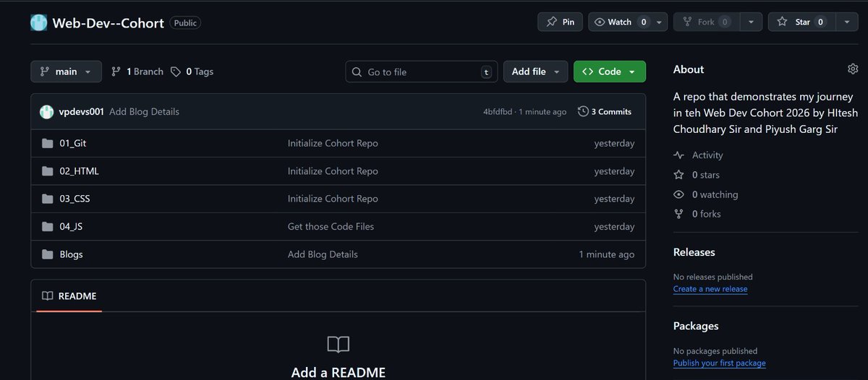The image size is (868, 380).
Task: Click the repository owner avatar beside Web-Dev--Cohort
Action: 38,22
